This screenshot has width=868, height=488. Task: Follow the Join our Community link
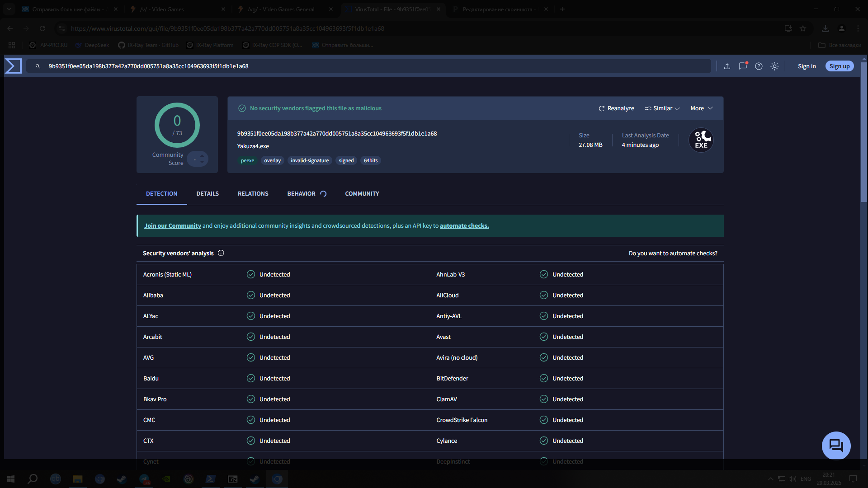click(x=172, y=225)
